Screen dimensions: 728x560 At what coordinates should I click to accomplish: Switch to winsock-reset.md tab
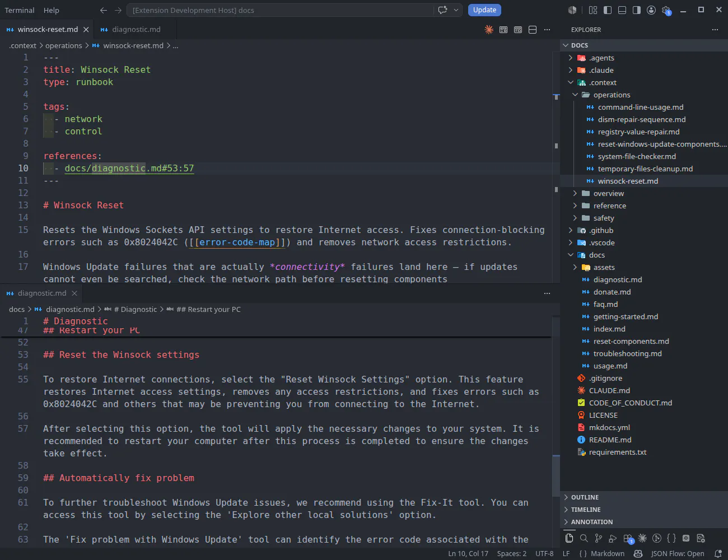click(x=48, y=29)
